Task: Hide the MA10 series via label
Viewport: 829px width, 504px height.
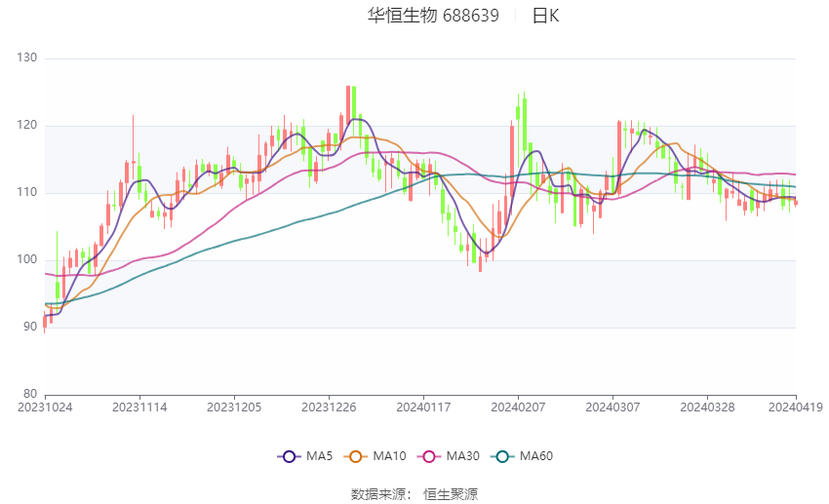Action: coord(389,456)
